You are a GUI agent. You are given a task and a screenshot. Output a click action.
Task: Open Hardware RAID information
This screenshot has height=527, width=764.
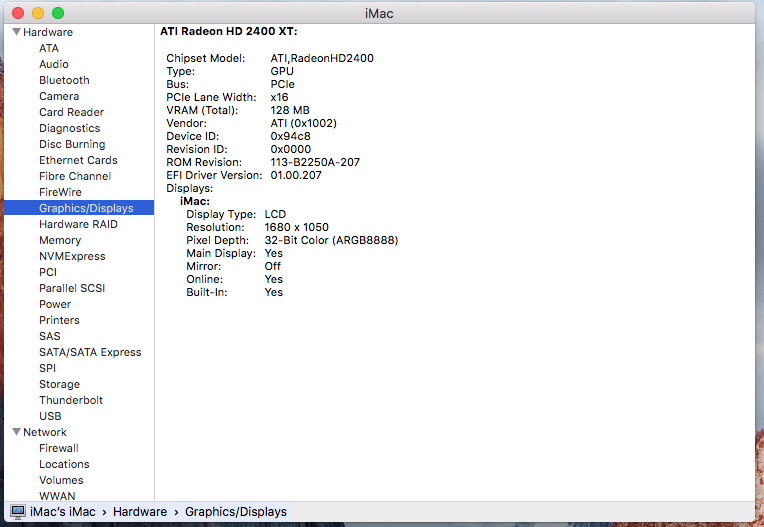[78, 224]
